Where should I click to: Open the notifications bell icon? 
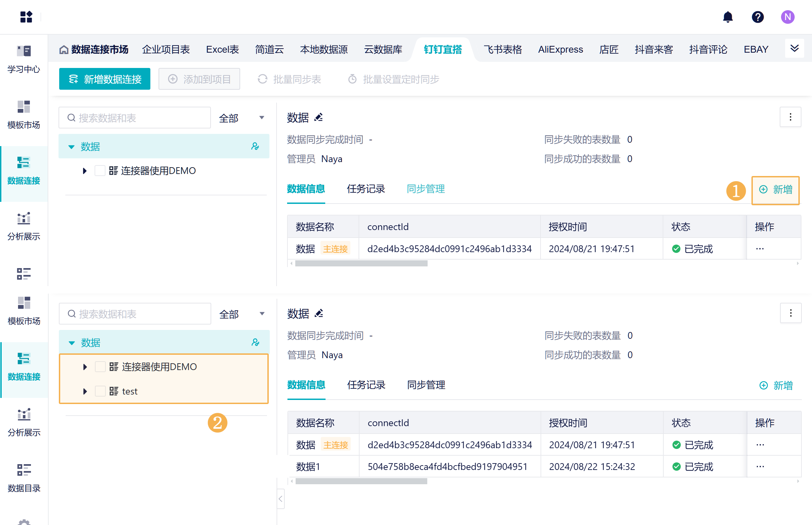pyautogui.click(x=728, y=17)
